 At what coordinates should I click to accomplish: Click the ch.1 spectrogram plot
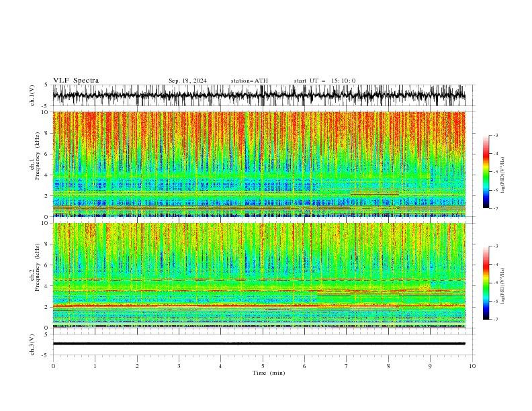[x=259, y=164]
